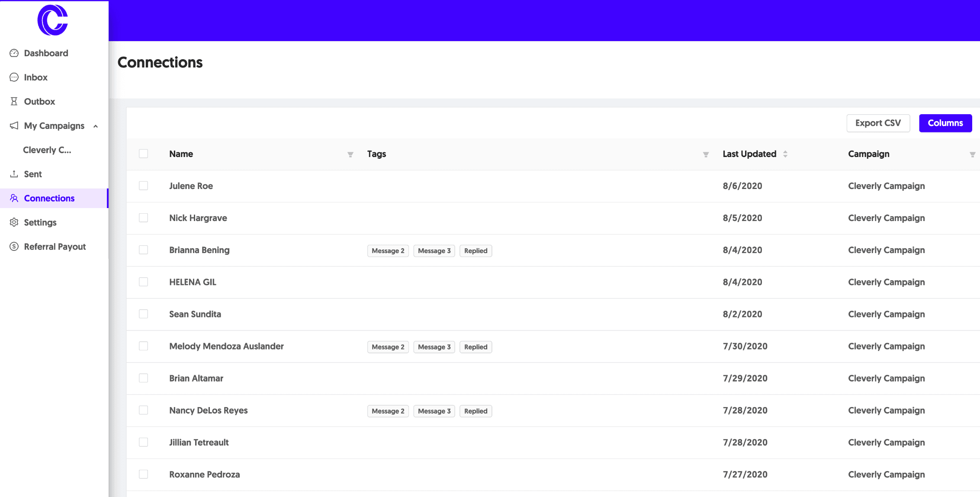Screen dimensions: 980x497
Task: Check the row checkbox for Julene Roe
Action: 143,186
